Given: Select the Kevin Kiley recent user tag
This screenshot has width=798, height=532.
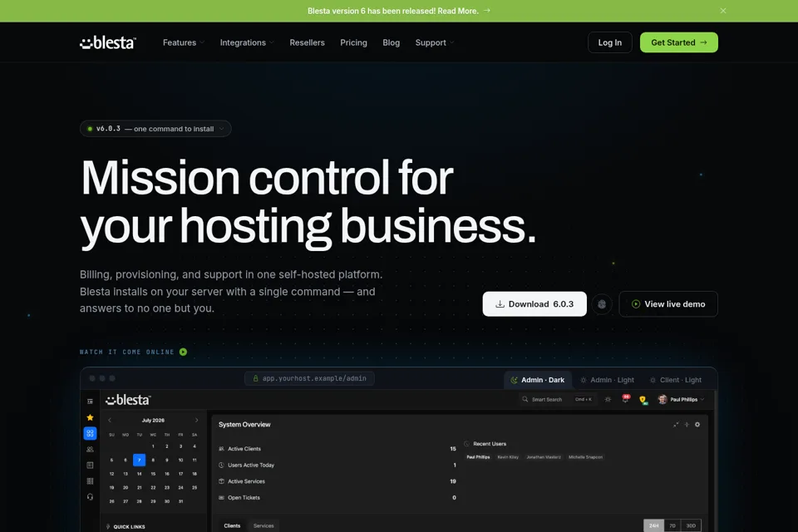Looking at the screenshot, I should click(508, 457).
